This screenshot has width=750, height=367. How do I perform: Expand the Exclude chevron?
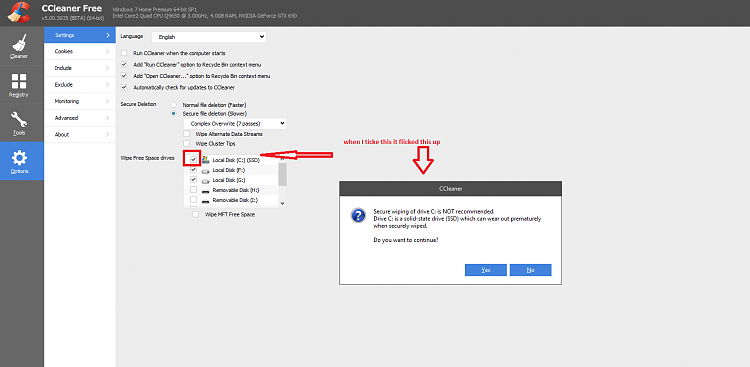point(107,85)
